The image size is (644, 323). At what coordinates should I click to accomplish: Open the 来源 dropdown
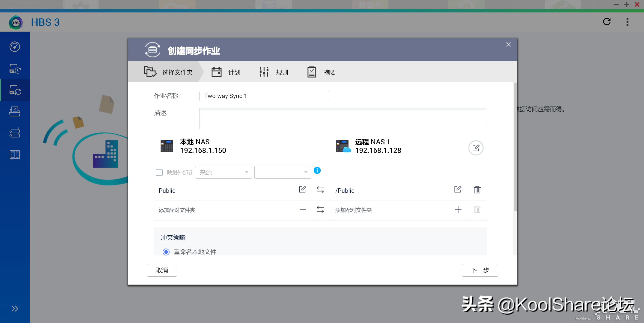click(x=223, y=172)
